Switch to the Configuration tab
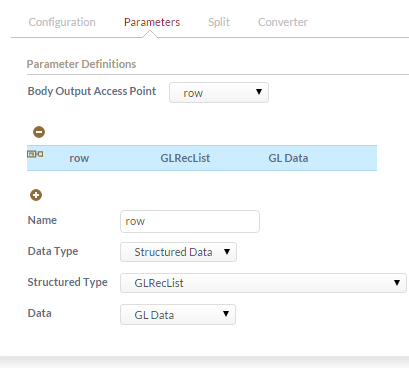Viewport: 409px width, 368px height. (62, 22)
